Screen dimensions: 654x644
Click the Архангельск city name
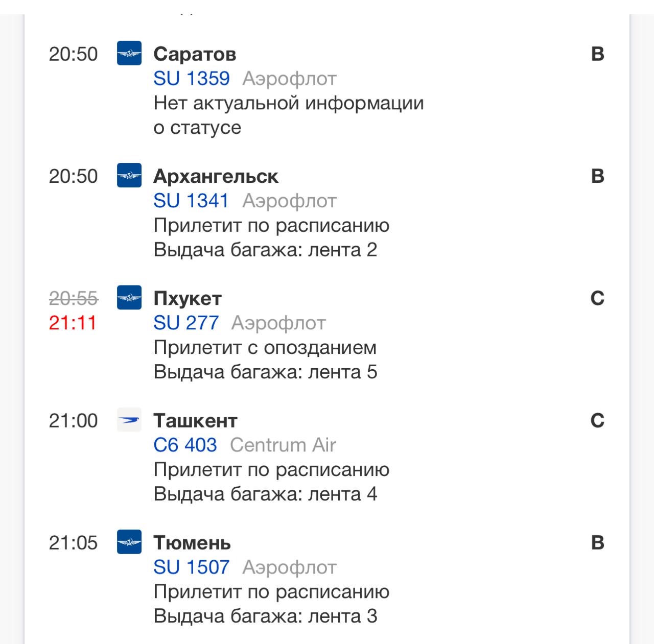[x=216, y=177]
